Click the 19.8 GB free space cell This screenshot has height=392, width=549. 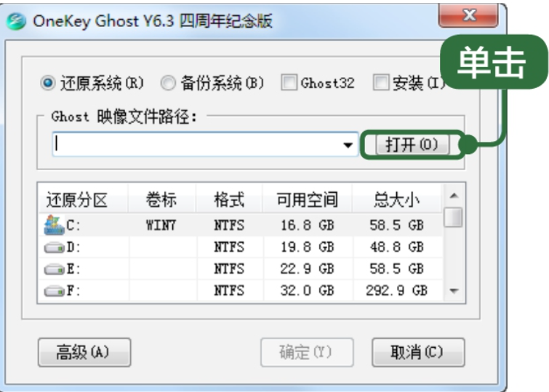pos(308,247)
